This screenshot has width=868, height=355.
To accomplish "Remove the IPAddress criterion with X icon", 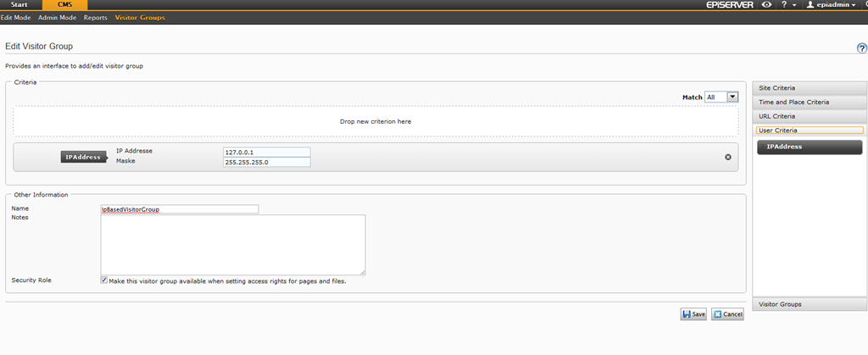I will 728,157.
